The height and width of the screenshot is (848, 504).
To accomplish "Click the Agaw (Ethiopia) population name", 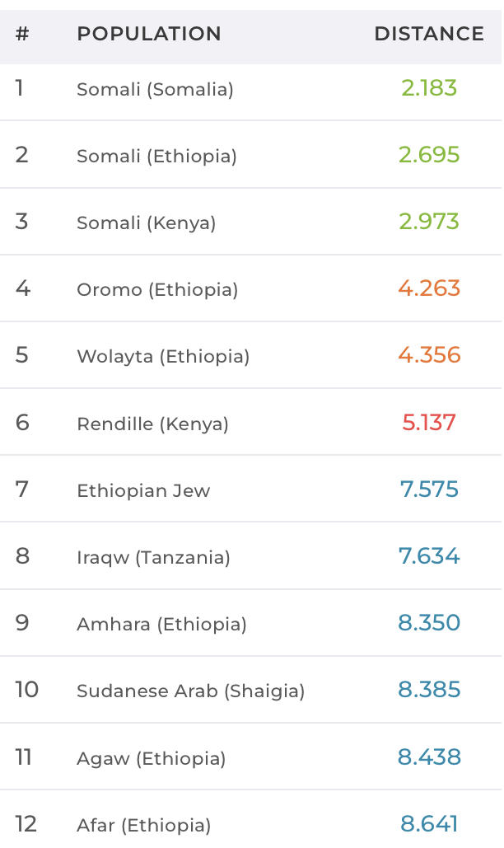I will (151, 758).
